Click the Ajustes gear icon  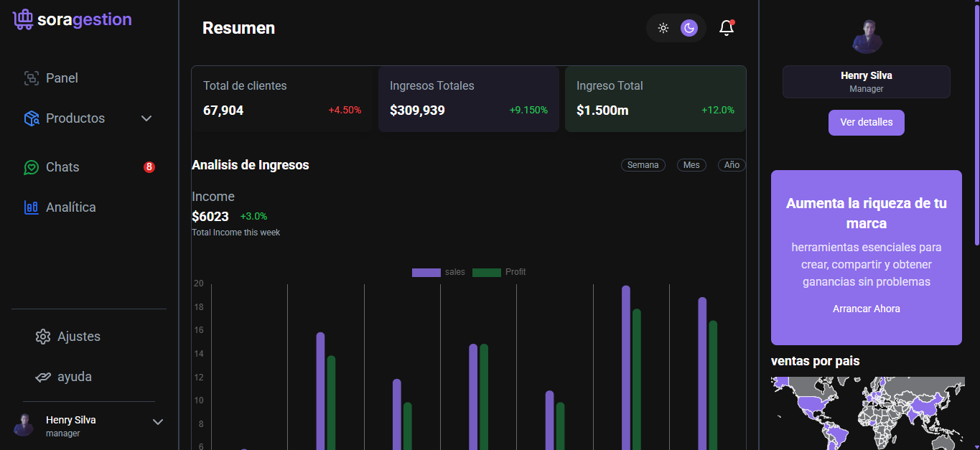(43, 337)
